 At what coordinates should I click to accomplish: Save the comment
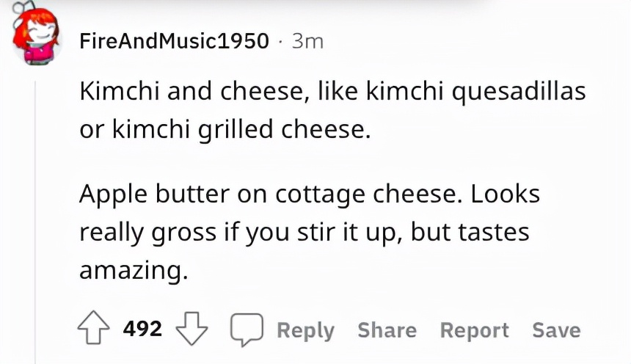point(556,330)
